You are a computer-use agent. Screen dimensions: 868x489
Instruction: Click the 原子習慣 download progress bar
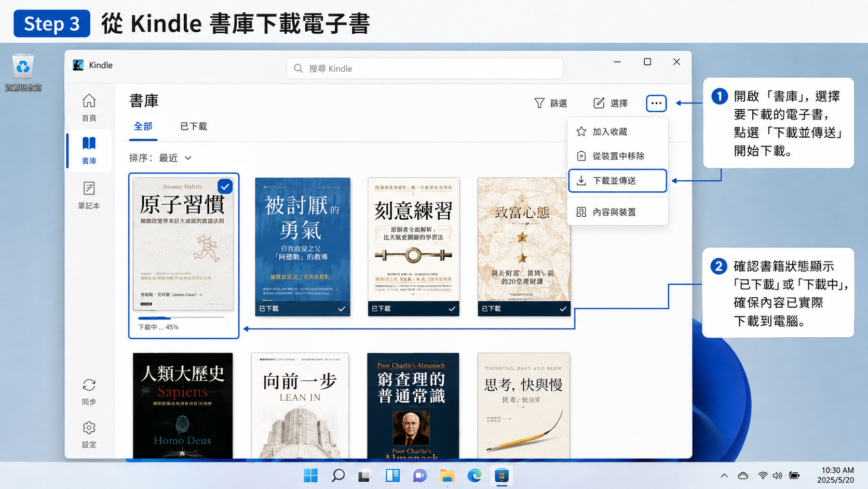tap(181, 318)
